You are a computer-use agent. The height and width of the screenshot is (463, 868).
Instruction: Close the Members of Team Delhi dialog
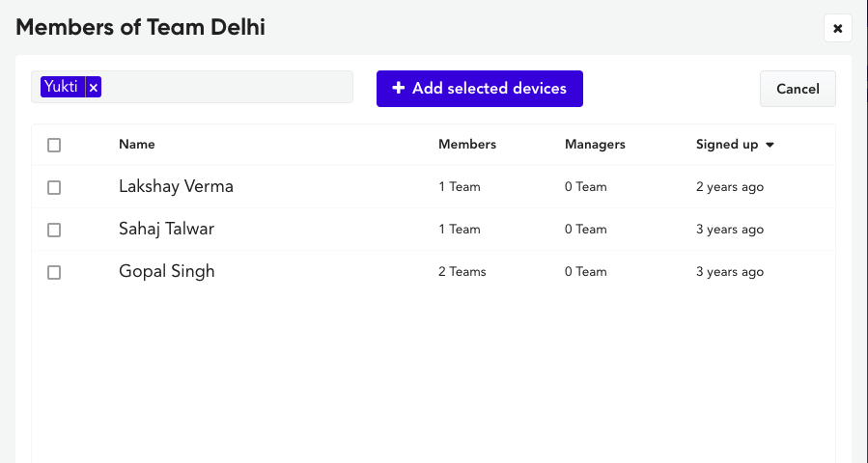[x=837, y=28]
